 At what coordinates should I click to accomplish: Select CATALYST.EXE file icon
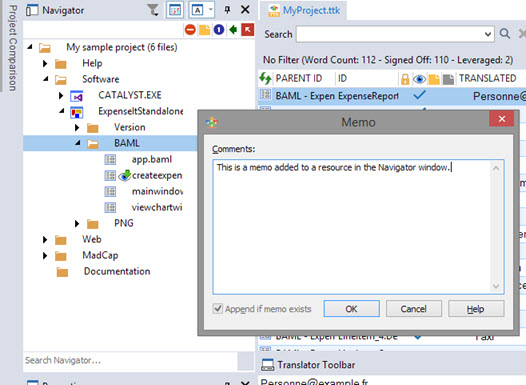[77, 97]
